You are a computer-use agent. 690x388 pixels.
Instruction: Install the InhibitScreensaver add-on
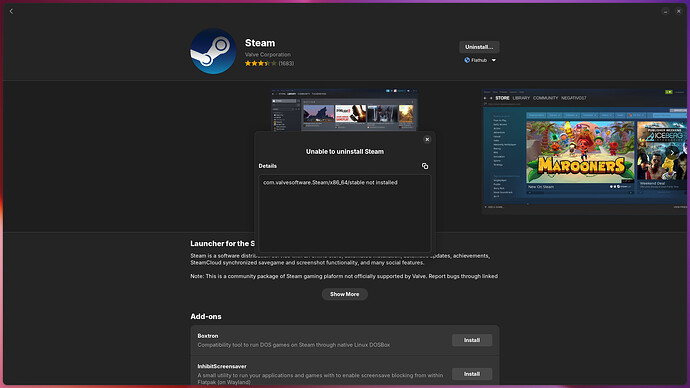tap(472, 374)
